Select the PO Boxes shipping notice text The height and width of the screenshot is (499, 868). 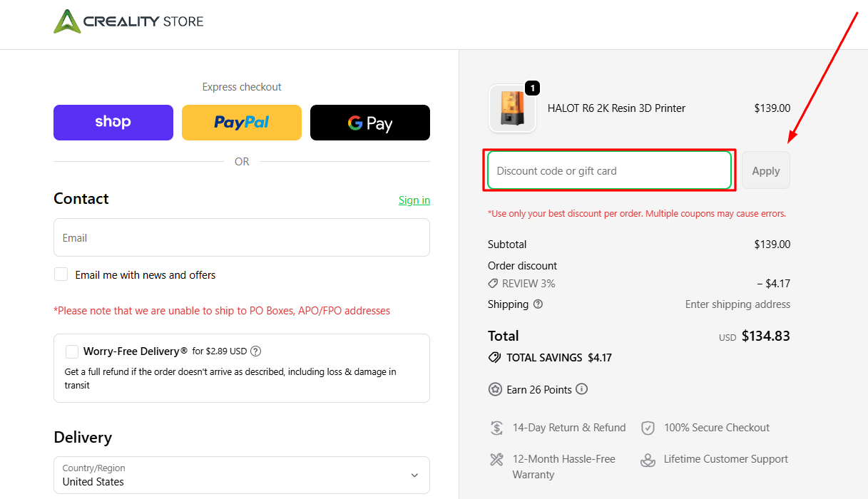point(222,311)
